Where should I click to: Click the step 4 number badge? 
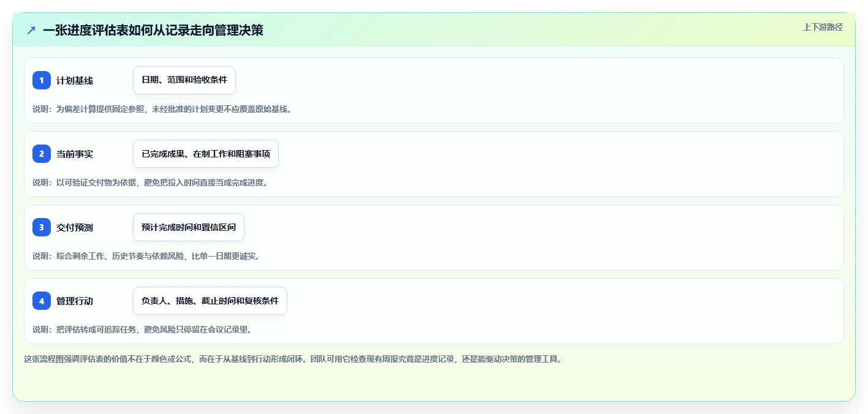[42, 301]
